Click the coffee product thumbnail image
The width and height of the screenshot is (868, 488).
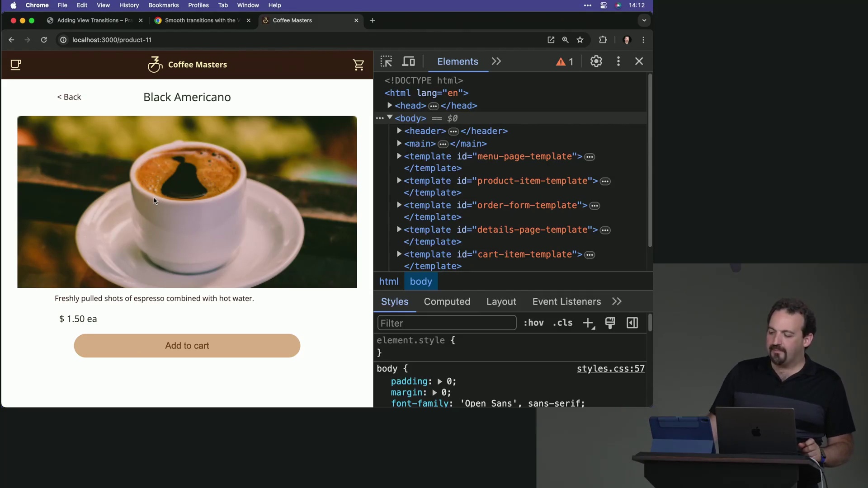click(x=187, y=202)
